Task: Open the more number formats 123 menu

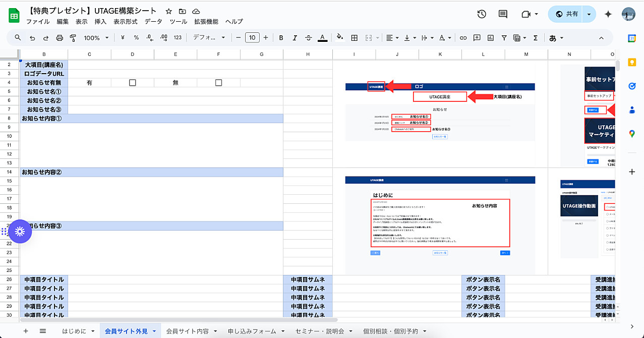Action: [x=178, y=38]
